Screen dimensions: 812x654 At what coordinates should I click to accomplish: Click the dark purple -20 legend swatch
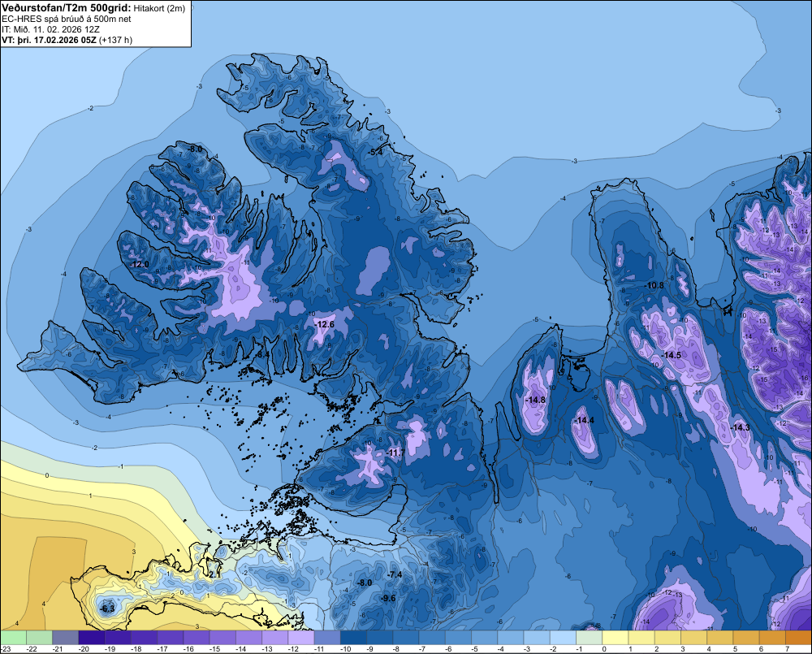pyautogui.click(x=91, y=638)
